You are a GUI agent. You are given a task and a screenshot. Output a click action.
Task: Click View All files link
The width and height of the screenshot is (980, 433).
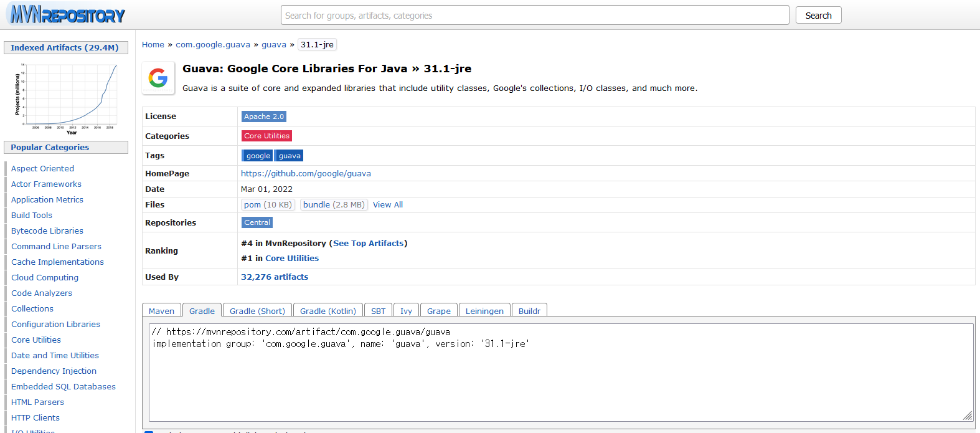(388, 204)
